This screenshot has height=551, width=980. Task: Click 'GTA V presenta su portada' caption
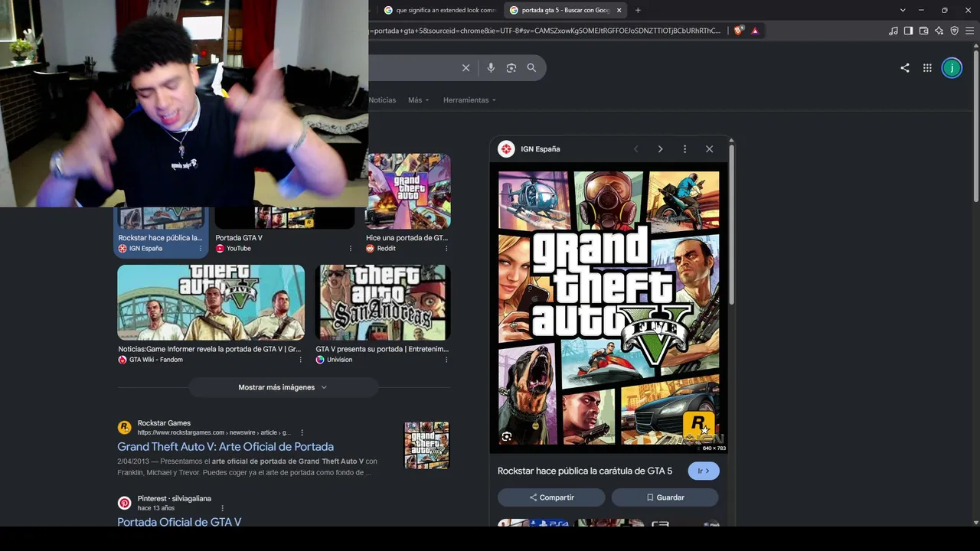pos(382,349)
